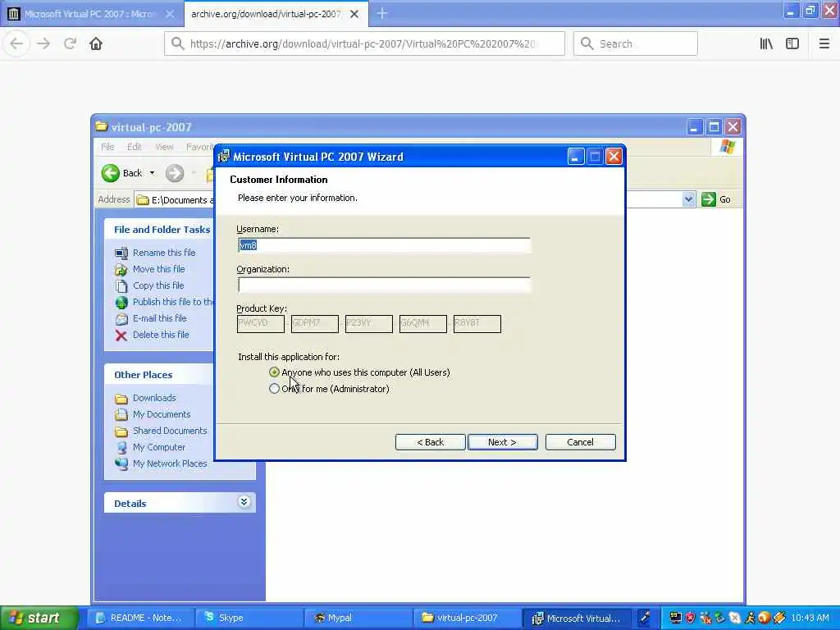Click the Next button in wizard
The image size is (840, 630).
pos(503,442)
